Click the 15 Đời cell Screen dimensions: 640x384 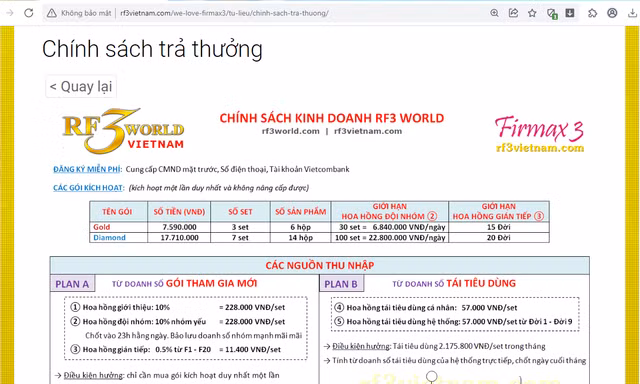click(x=499, y=227)
